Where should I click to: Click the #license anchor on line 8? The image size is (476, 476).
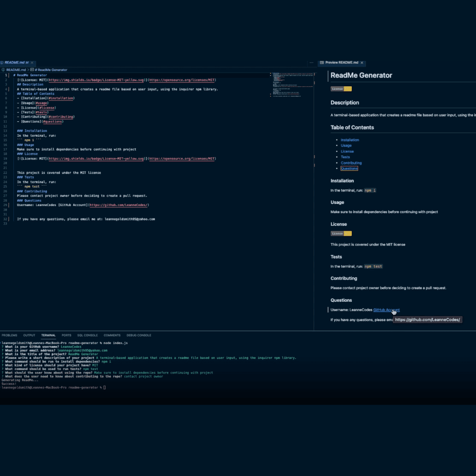click(x=47, y=108)
